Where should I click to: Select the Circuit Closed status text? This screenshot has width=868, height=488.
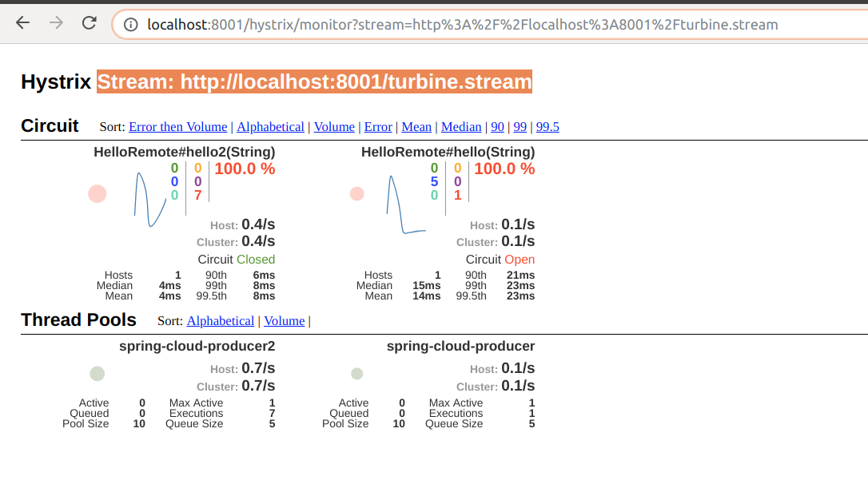[x=237, y=260]
